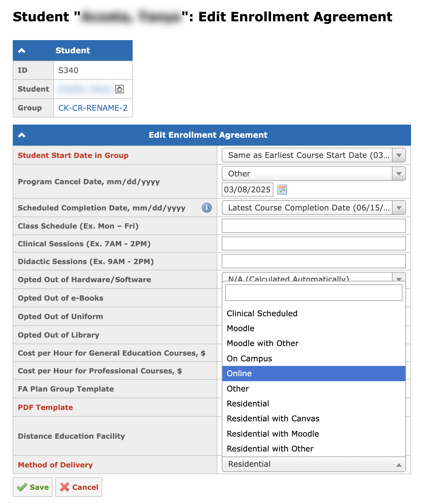This screenshot has width=427, height=504.
Task: Click the Didactic Sessions text field
Action: point(314,261)
